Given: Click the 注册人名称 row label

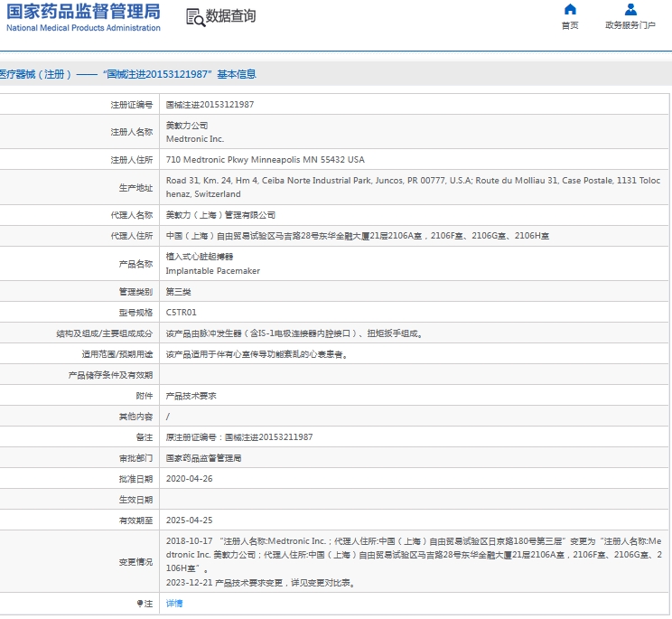Looking at the screenshot, I should click(131, 132).
